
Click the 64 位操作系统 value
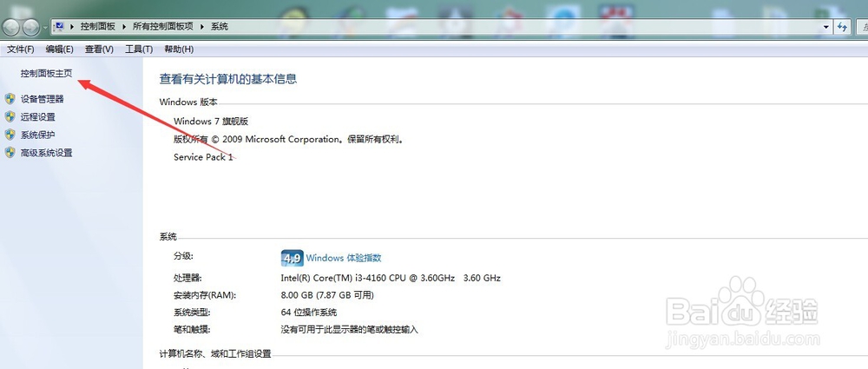(x=309, y=312)
